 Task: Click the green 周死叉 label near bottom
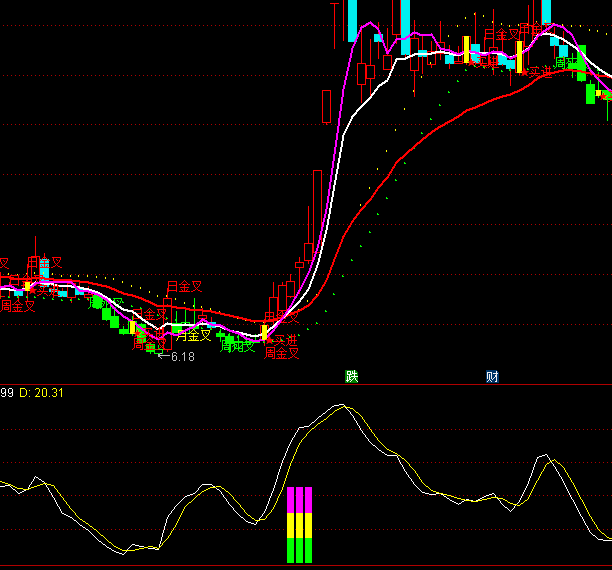(238, 347)
